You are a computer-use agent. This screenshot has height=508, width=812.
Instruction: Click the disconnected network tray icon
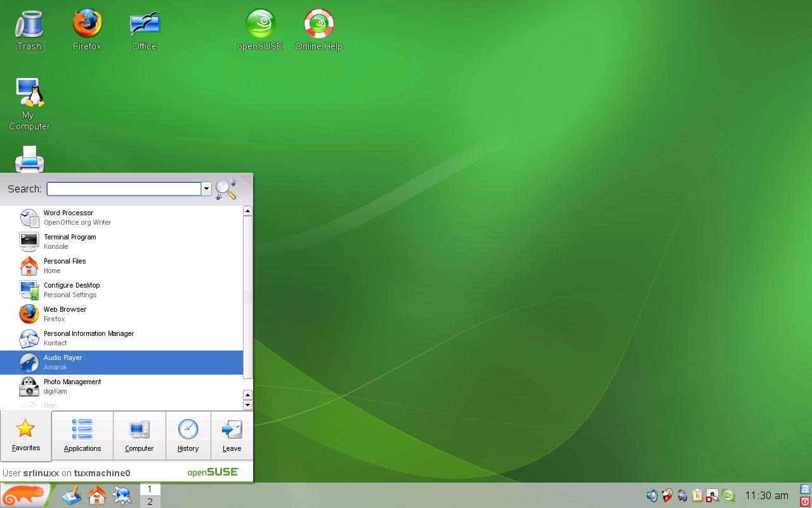[713, 495]
